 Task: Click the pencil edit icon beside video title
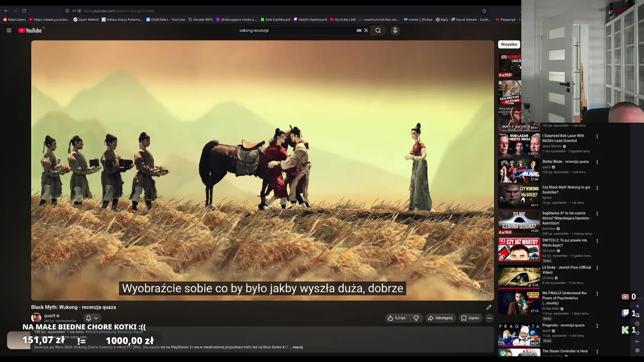coord(489,307)
